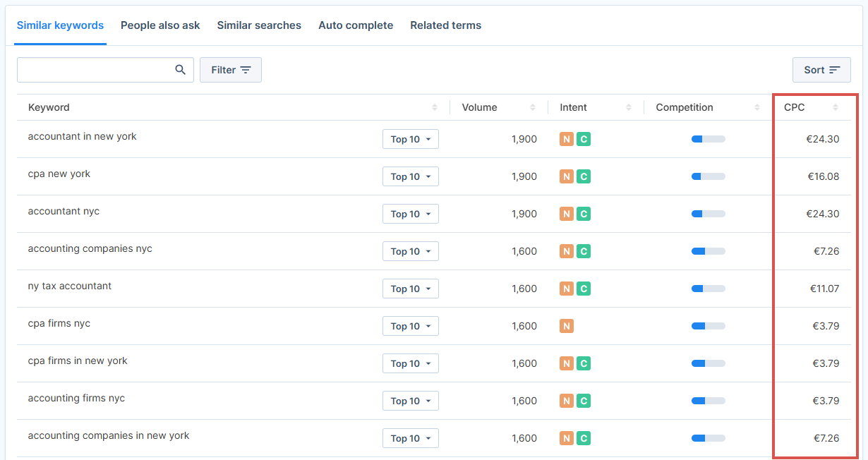Click the magnifier icon in the search box
This screenshot has width=868, height=460.
pyautogui.click(x=181, y=70)
